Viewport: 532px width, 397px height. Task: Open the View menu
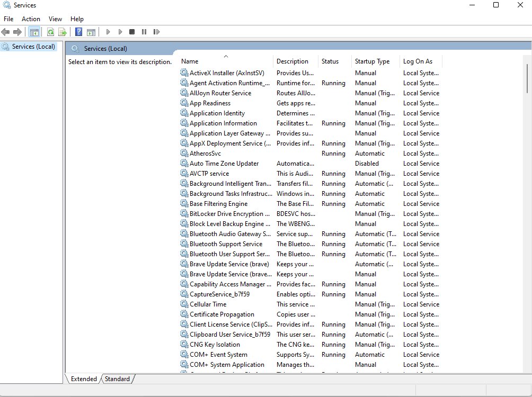[x=55, y=19]
